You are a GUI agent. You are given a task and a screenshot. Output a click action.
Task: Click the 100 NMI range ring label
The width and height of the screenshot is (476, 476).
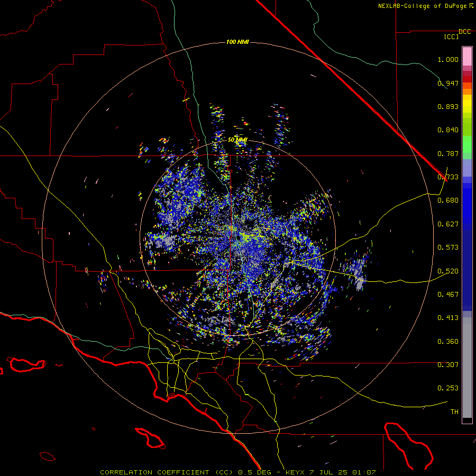click(x=237, y=42)
